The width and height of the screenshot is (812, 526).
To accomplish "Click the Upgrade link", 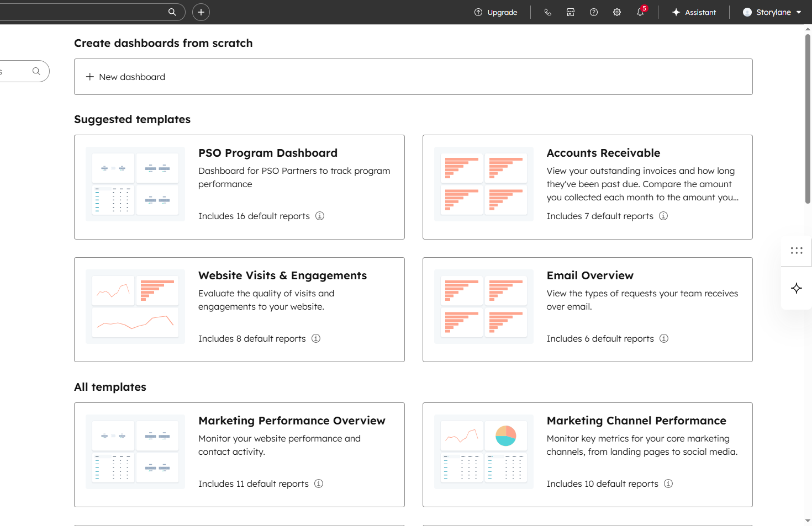I will 495,12.
